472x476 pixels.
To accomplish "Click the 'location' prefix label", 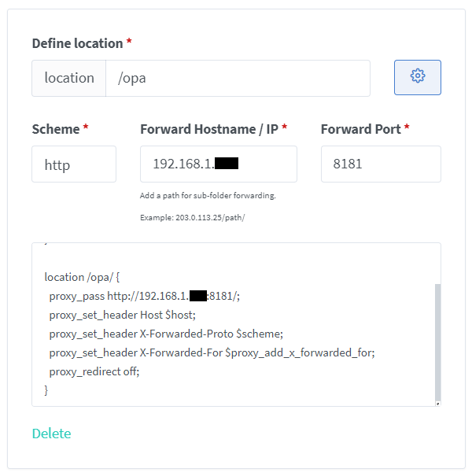I will click(x=69, y=79).
